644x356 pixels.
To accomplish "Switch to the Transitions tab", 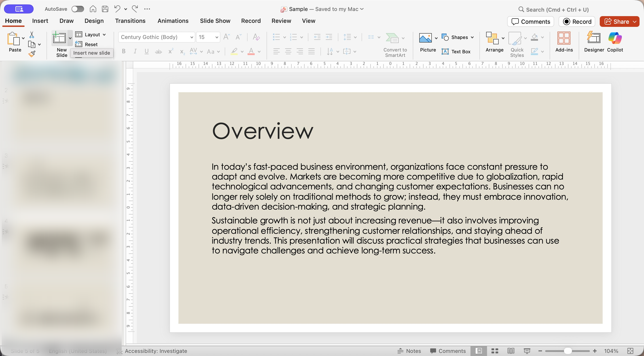I will (130, 21).
